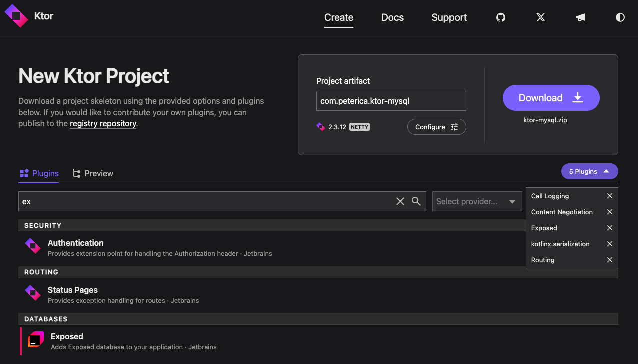The width and height of the screenshot is (638, 364).
Task: Click the Ktor version 2.3.12 label
Action: [337, 127]
